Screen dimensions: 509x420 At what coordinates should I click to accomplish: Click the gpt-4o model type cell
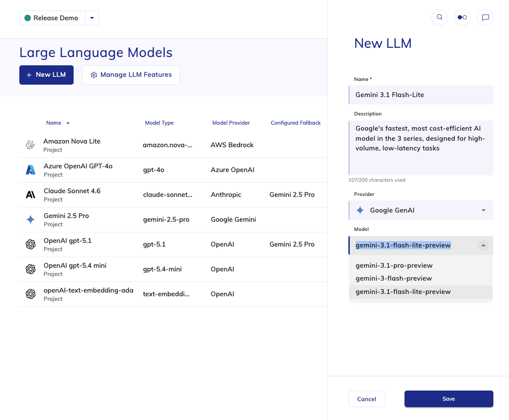click(154, 170)
